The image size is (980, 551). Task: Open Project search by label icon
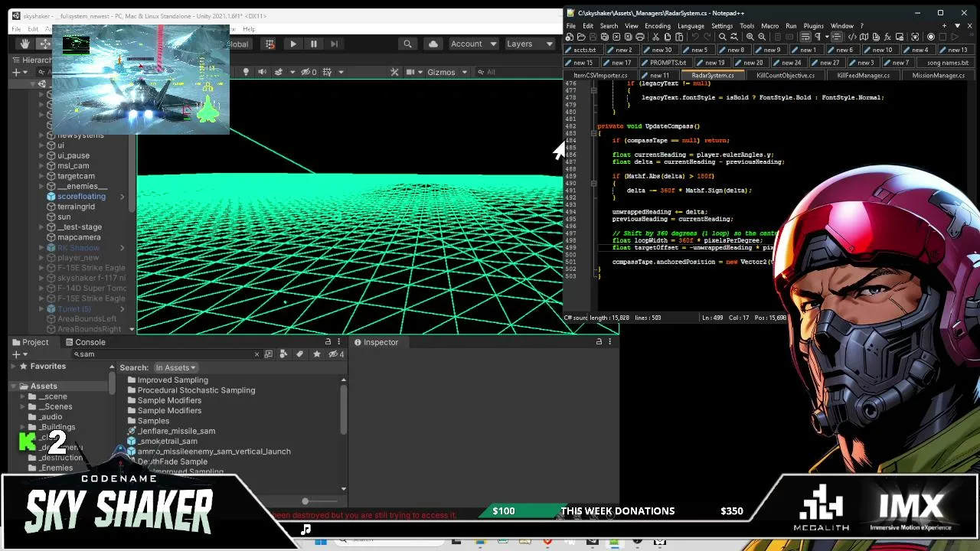point(299,354)
